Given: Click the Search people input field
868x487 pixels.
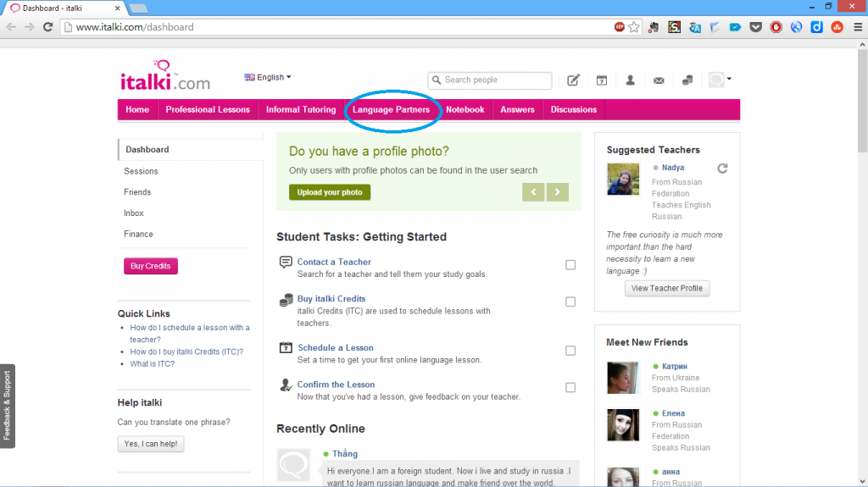Looking at the screenshot, I should [x=490, y=80].
